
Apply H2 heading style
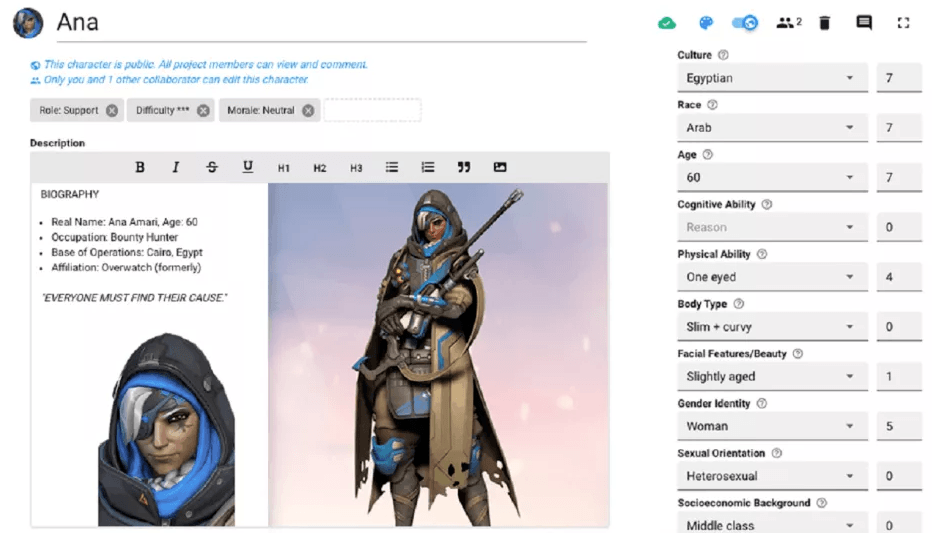[320, 168]
